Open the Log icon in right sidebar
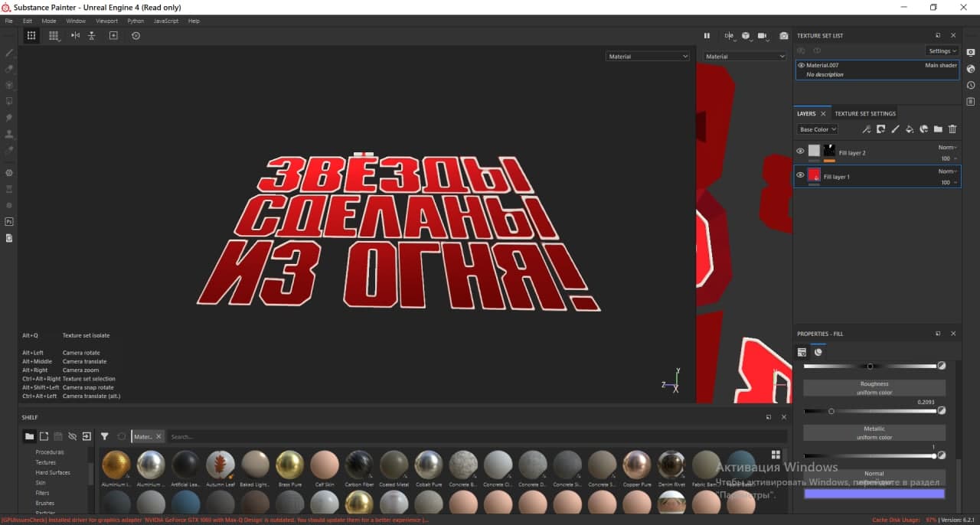Viewport: 980px width, 525px height. pyautogui.click(x=971, y=102)
